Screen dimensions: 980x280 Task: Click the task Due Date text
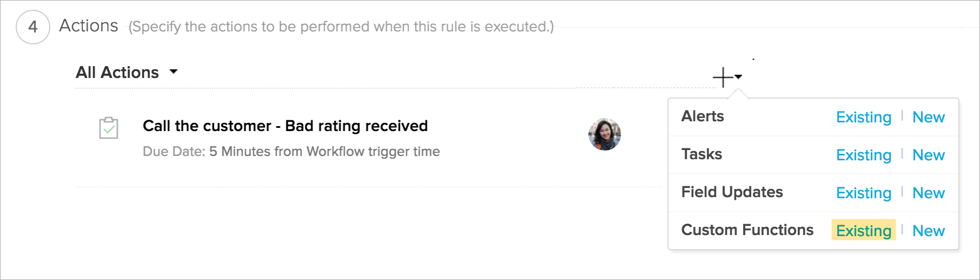(x=291, y=152)
